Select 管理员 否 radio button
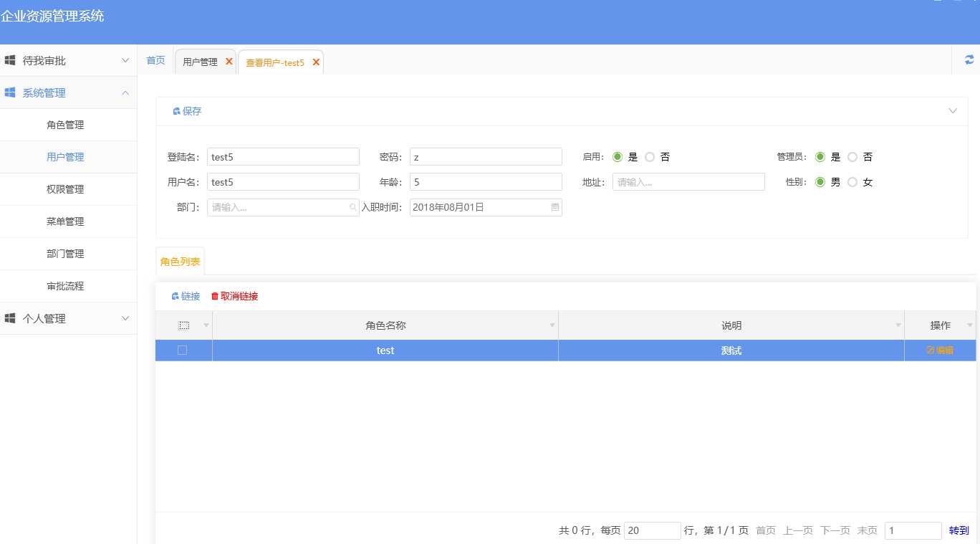This screenshot has width=980, height=544. click(852, 157)
